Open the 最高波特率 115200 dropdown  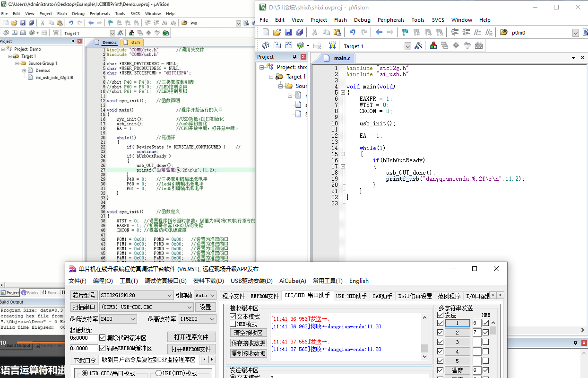tap(198, 319)
